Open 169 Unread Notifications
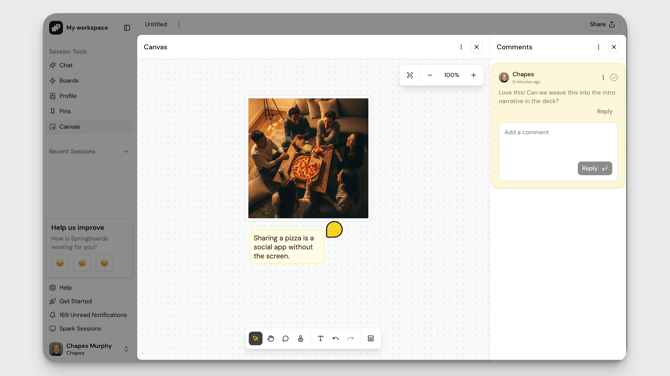 click(x=89, y=315)
